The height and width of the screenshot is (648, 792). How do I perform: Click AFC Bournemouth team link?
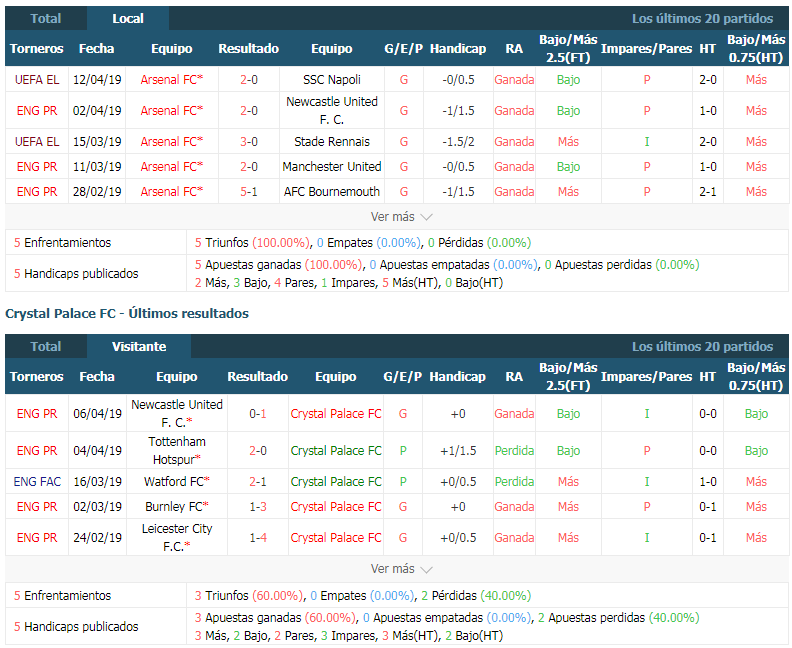[x=332, y=192]
